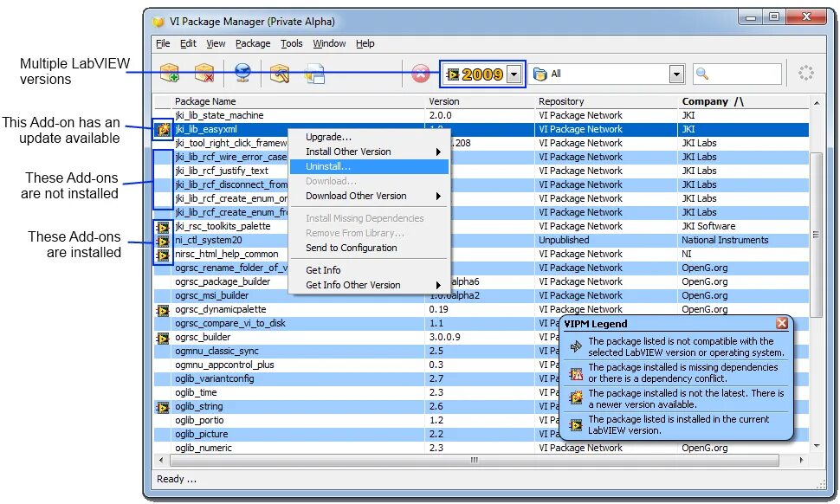Viewport: 840px width, 504px height.
Task: Sort by the Version column header
Action: 480,101
